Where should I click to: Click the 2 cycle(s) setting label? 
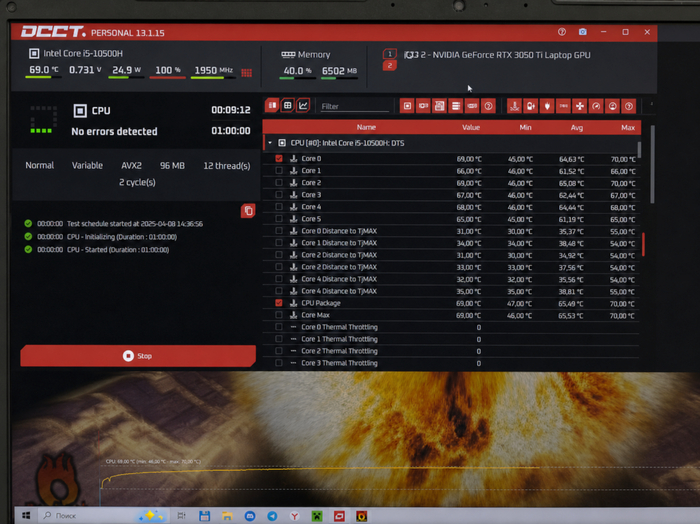click(x=137, y=182)
